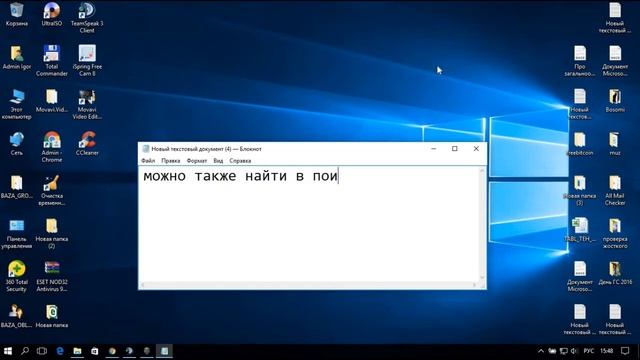640x360 pixels.
Task: Select the Про загальноо... document icon
Action: pos(580,61)
